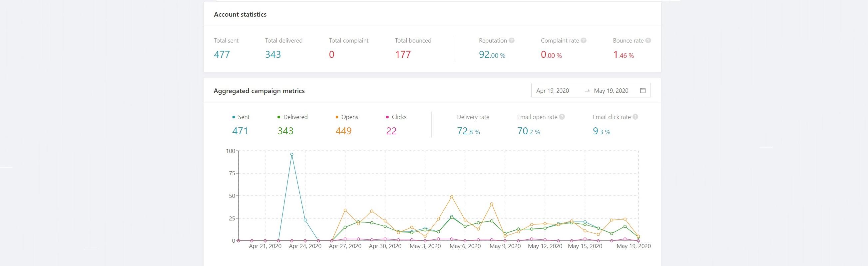Click the Complaint rate help icon
This screenshot has height=266, width=868.
[584, 40]
